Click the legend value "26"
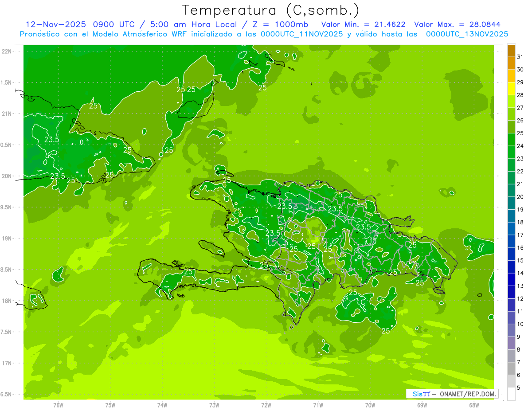Screen dimensions: 532x411 click(x=520, y=121)
